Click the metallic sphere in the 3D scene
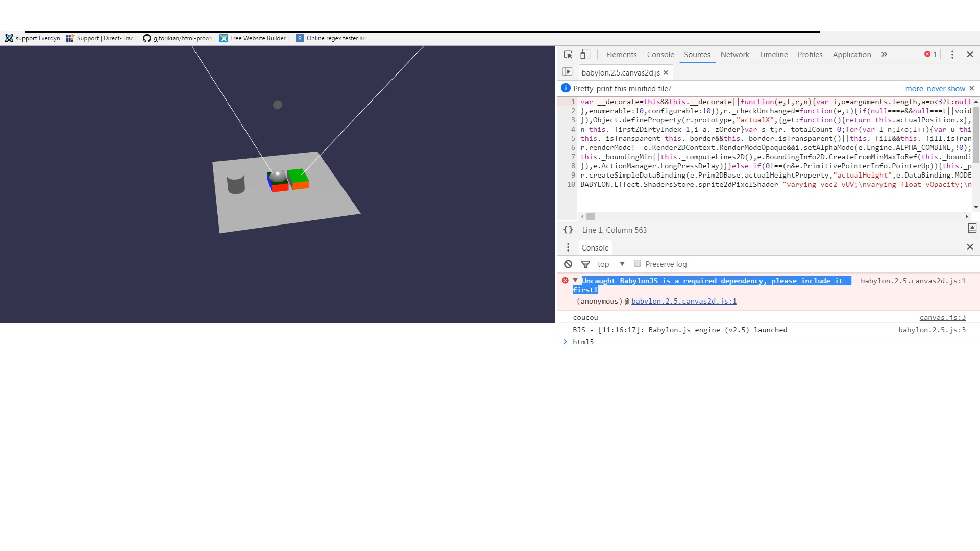This screenshot has width=980, height=551. point(278,176)
